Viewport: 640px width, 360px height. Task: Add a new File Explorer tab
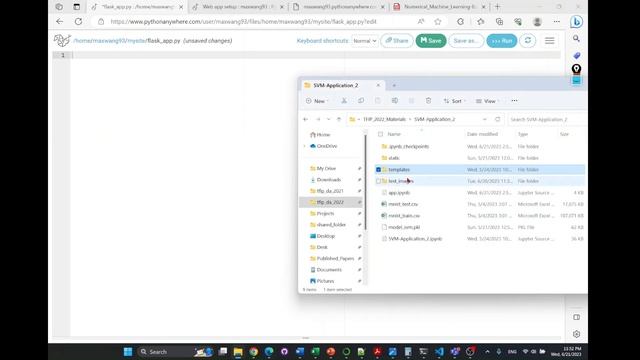click(394, 85)
